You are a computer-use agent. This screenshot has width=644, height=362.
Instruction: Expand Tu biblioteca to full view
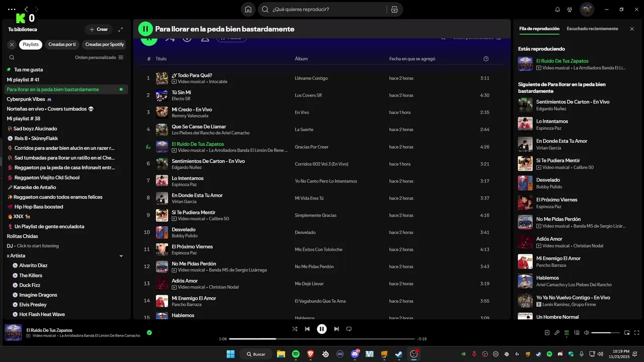click(120, 29)
